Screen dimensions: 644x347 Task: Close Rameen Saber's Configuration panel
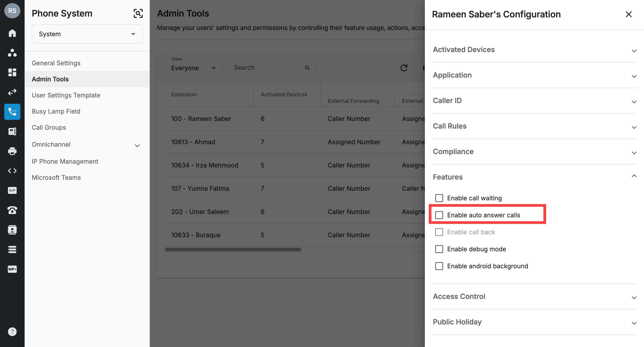(x=629, y=14)
